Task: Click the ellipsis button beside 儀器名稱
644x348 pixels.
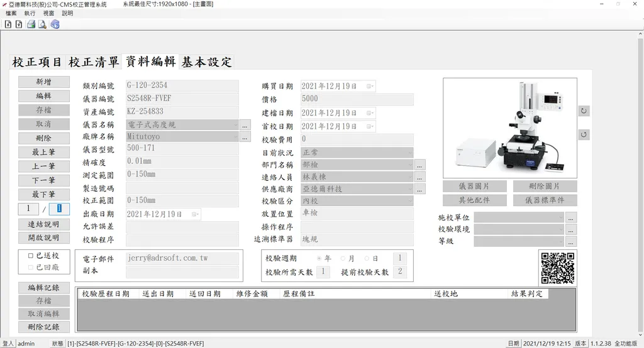Action: [245, 126]
